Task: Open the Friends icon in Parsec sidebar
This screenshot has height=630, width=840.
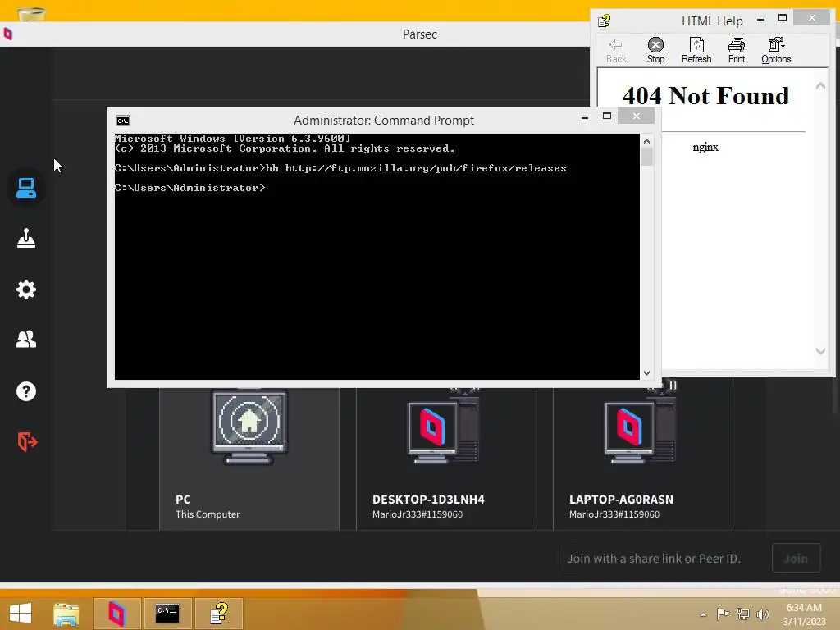Action: (x=25, y=340)
